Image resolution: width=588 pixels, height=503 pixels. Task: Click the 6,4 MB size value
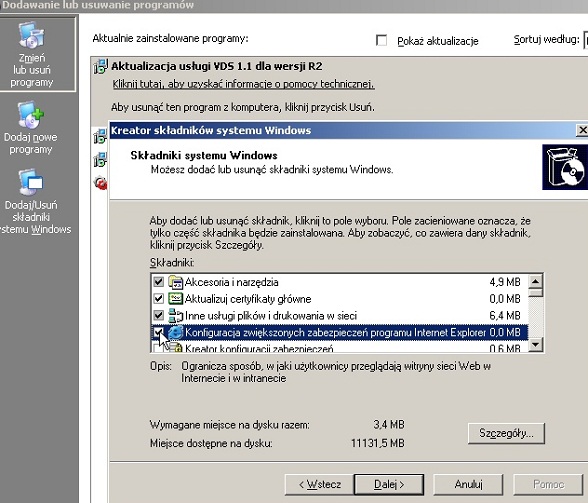click(505, 315)
